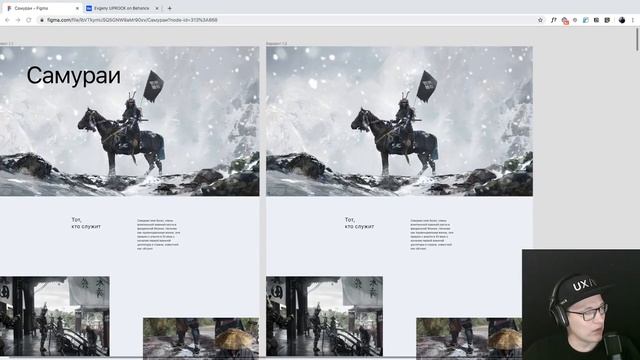Click the right frame's Тот, кто служит text
The width and height of the screenshot is (640, 360).
[x=359, y=223]
